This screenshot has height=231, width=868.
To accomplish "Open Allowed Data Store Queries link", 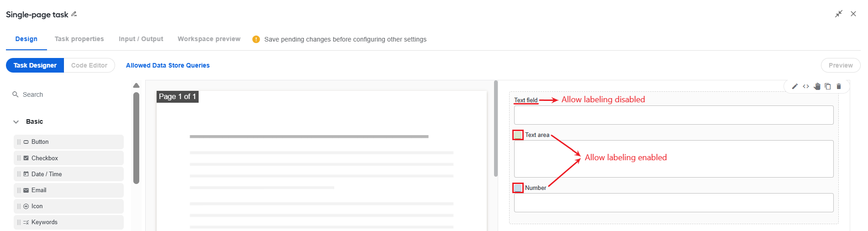I will coord(168,65).
